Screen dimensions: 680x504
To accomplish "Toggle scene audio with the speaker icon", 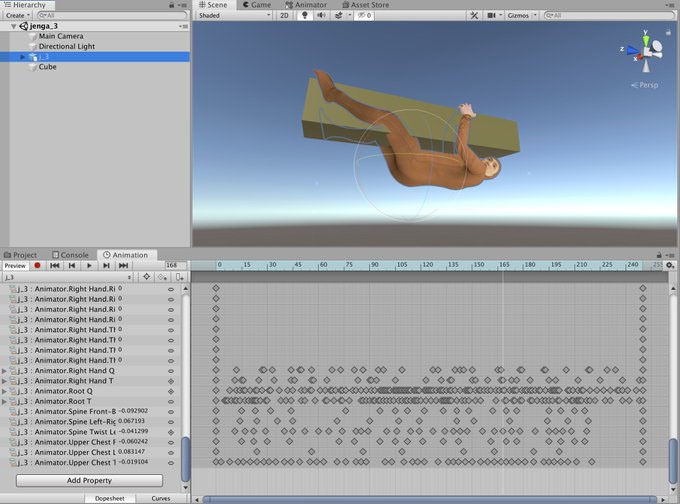I will (x=321, y=16).
